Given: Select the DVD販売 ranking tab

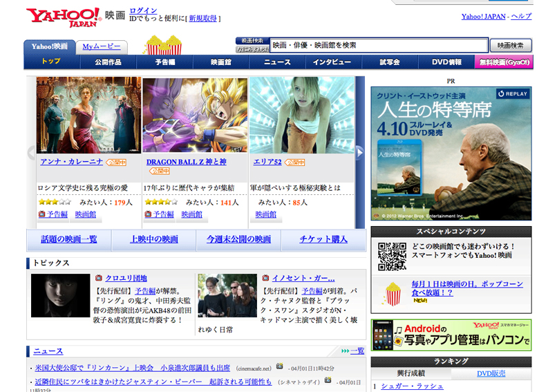Looking at the screenshot, I should [491, 373].
